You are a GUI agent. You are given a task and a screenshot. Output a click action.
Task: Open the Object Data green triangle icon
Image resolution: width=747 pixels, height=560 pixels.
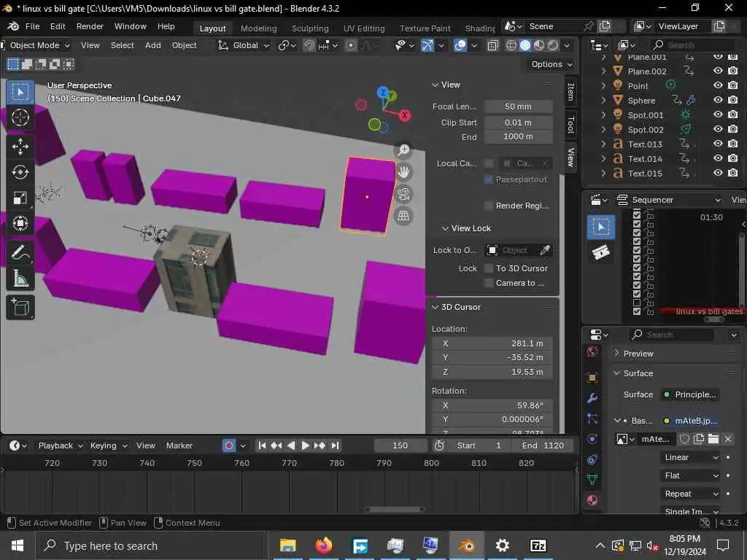point(592,480)
